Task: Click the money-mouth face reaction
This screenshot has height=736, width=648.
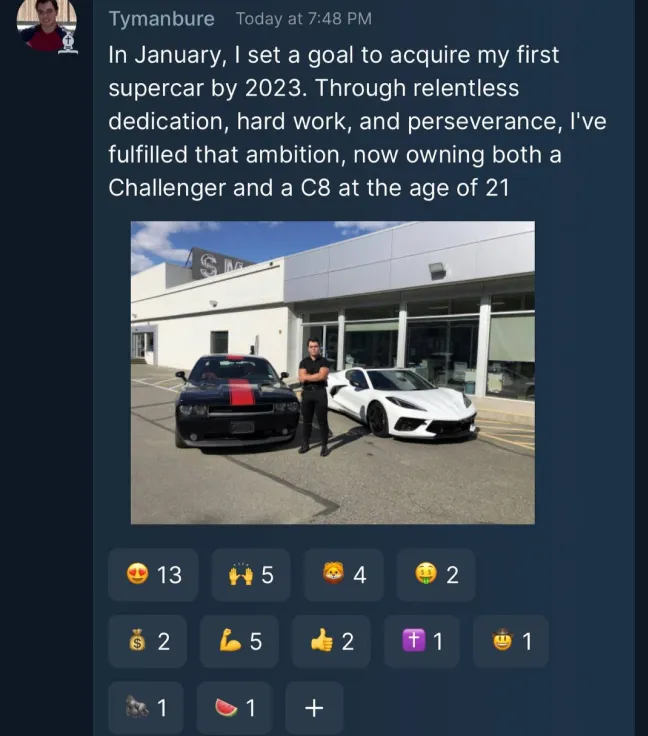Action: [x=436, y=575]
